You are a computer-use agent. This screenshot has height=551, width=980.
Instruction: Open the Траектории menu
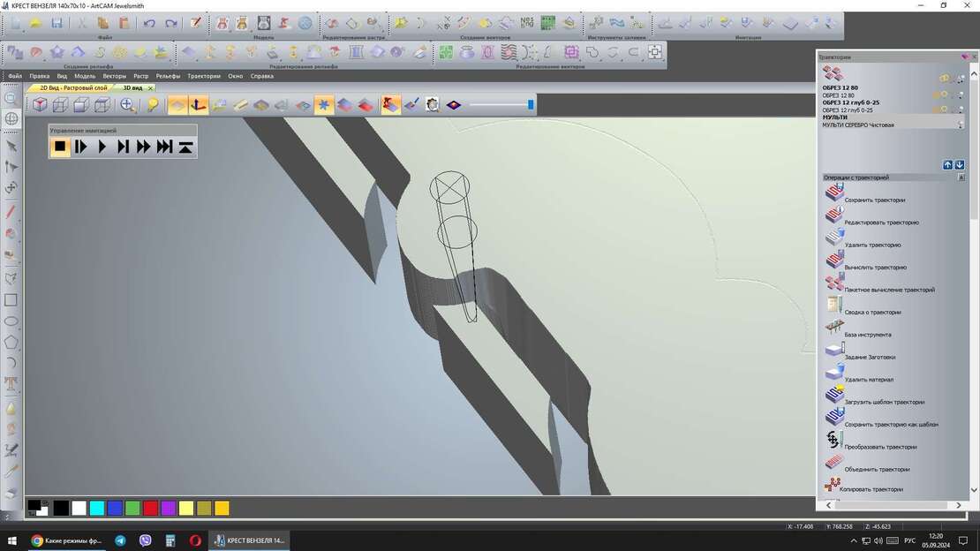click(x=203, y=76)
